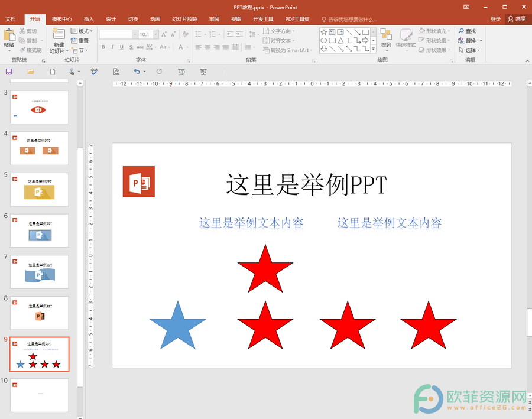The width and height of the screenshot is (532, 419).
Task: Collapse the ribbon with the chevron
Action: point(527,61)
